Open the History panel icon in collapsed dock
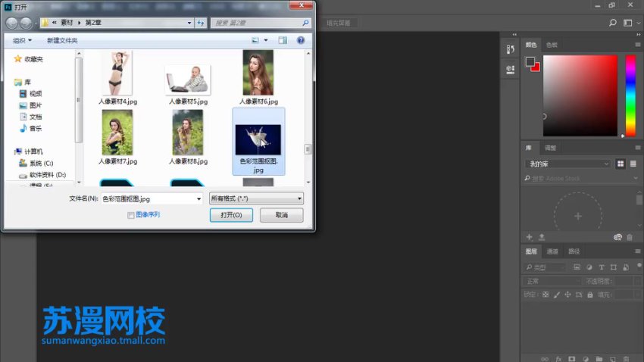This screenshot has width=644, height=362. pyautogui.click(x=511, y=50)
